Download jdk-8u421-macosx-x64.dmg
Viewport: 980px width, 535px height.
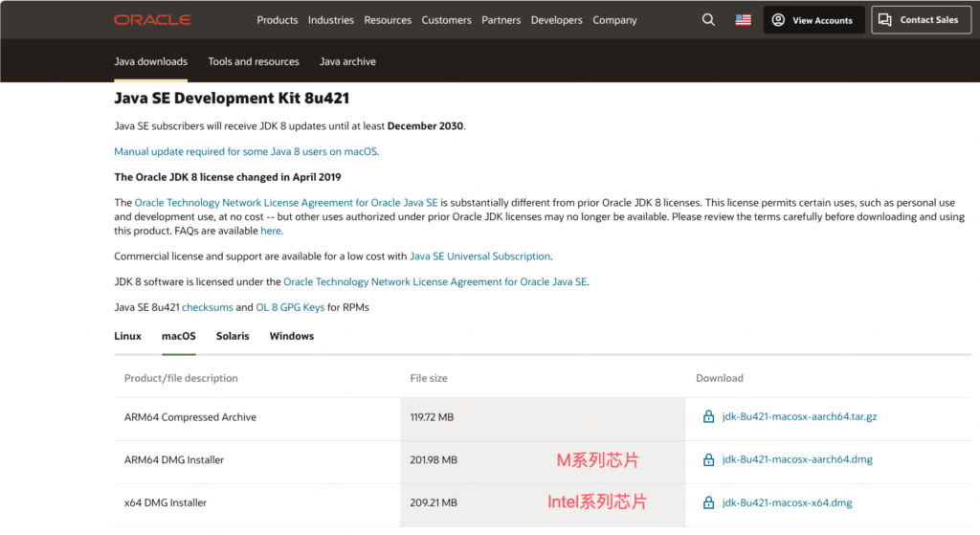point(787,502)
